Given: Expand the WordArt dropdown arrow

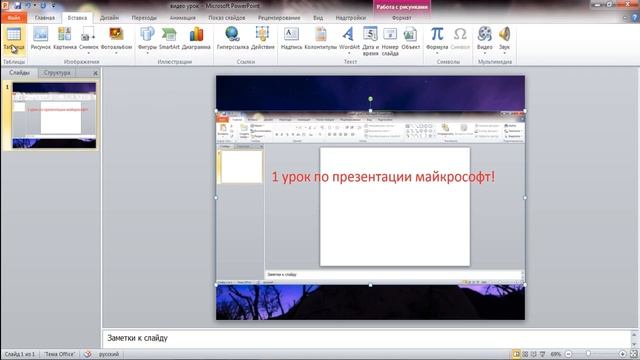Looking at the screenshot, I should [x=349, y=53].
